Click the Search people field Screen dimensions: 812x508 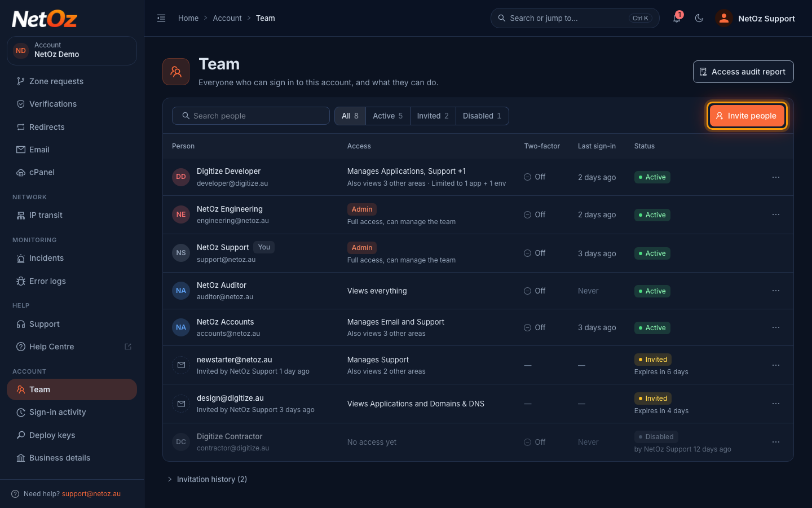[x=251, y=116]
